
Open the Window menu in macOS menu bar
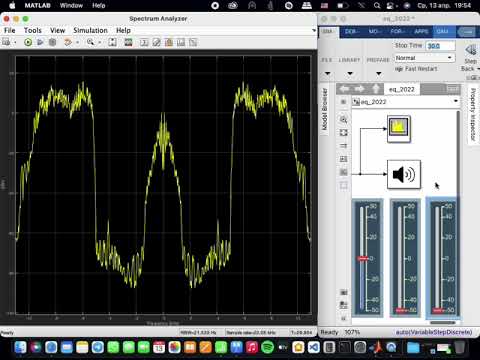(71, 5)
